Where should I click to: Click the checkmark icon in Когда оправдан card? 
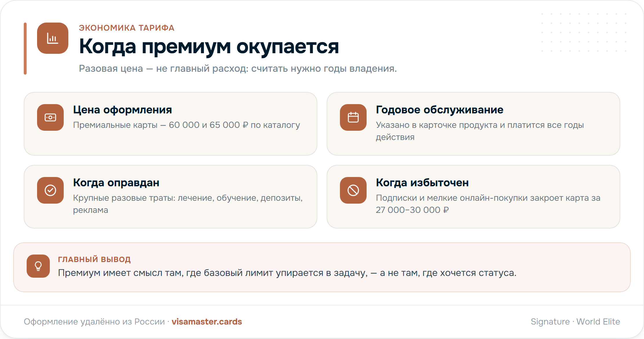pos(50,190)
